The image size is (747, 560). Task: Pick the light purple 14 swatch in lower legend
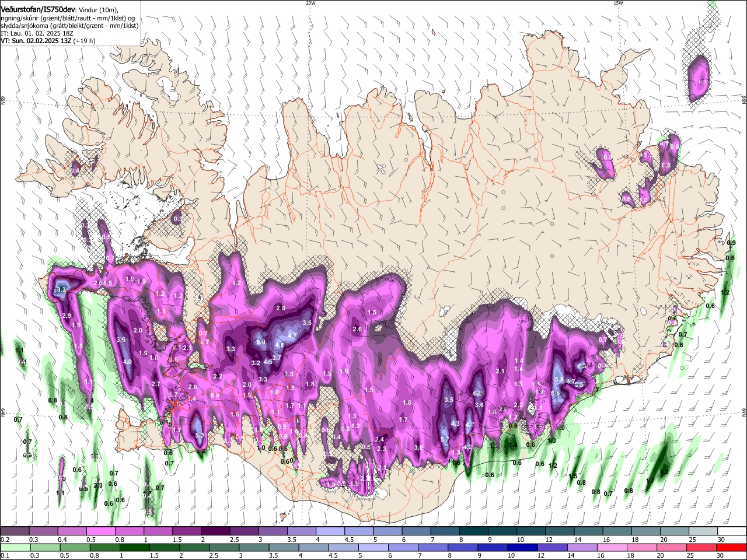pyautogui.click(x=582, y=547)
